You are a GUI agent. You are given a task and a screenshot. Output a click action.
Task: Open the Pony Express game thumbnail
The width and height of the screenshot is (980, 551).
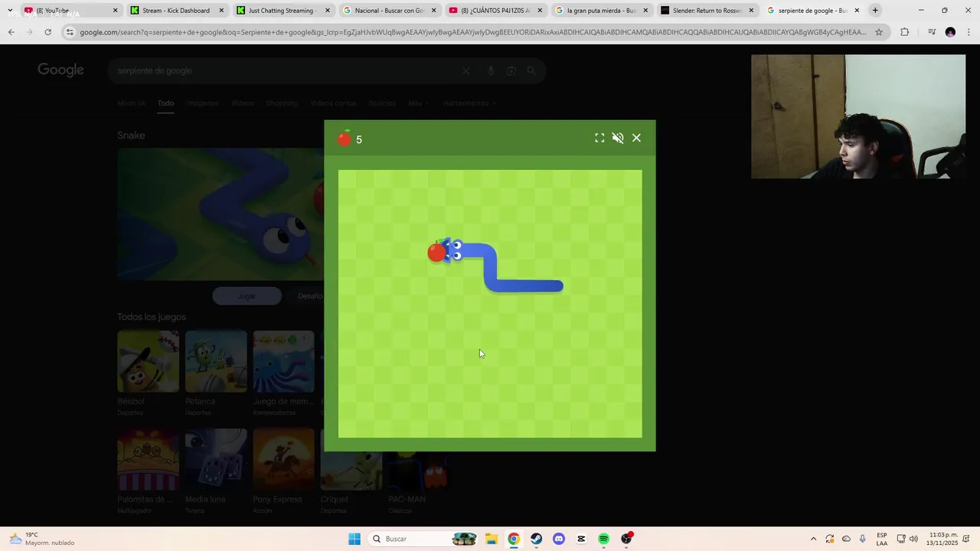283,459
